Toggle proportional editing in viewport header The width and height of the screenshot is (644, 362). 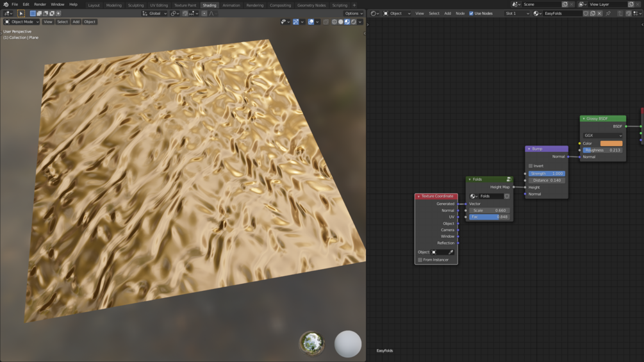[x=204, y=13]
